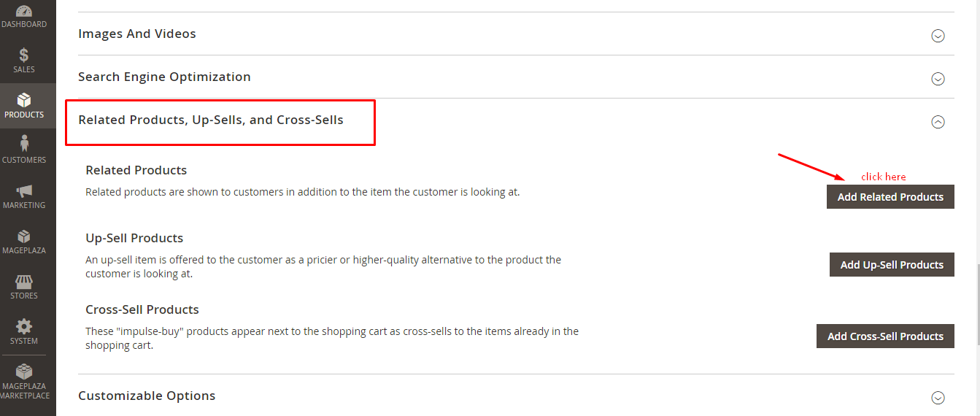The width and height of the screenshot is (980, 416).
Task: Click the Images And Videos section title
Action: point(137,34)
